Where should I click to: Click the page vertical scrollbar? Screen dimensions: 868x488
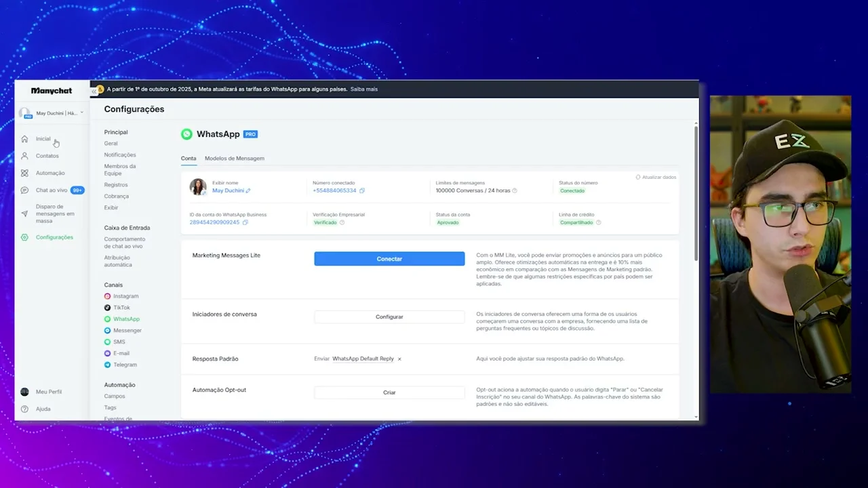coord(696,192)
